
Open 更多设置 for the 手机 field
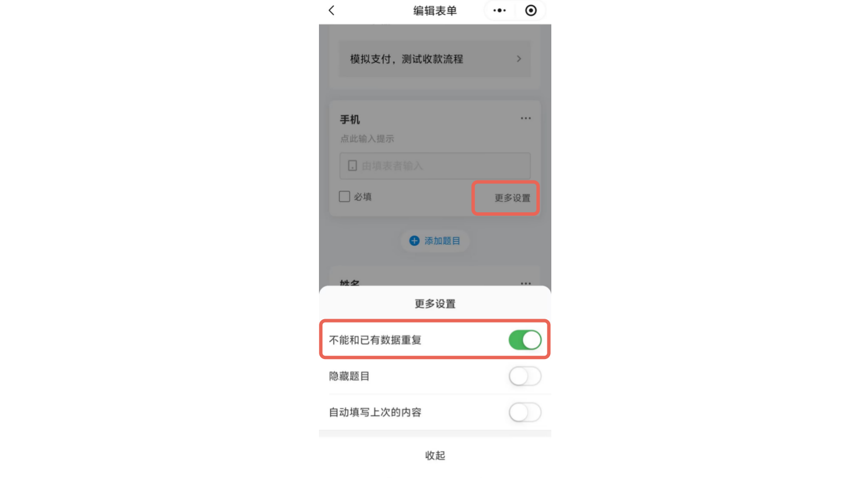point(512,198)
